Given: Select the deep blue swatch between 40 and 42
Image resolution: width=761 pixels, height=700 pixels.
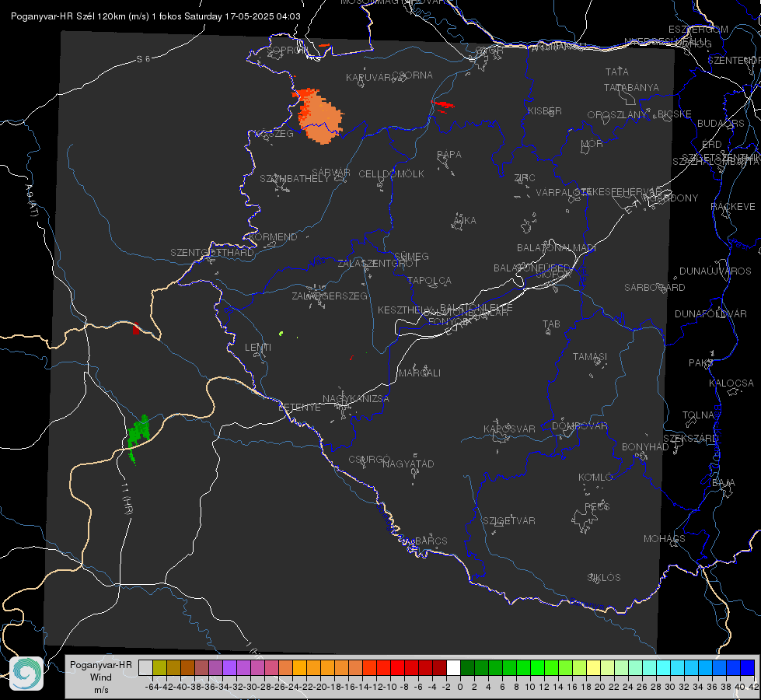Looking at the screenshot, I should point(747,667).
